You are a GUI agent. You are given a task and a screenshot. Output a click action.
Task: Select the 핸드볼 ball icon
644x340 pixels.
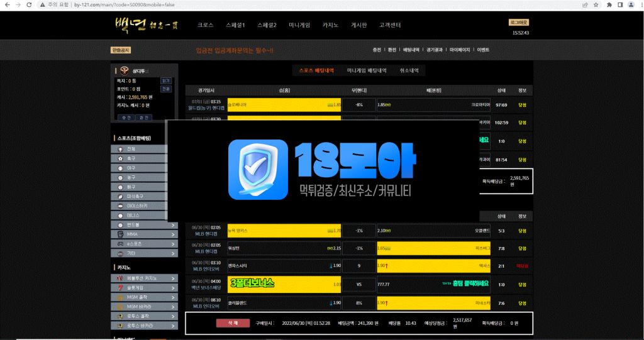[120, 225]
